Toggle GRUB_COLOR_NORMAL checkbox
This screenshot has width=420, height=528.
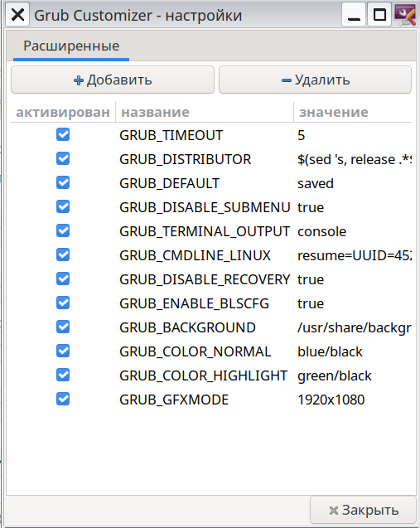[63, 351]
